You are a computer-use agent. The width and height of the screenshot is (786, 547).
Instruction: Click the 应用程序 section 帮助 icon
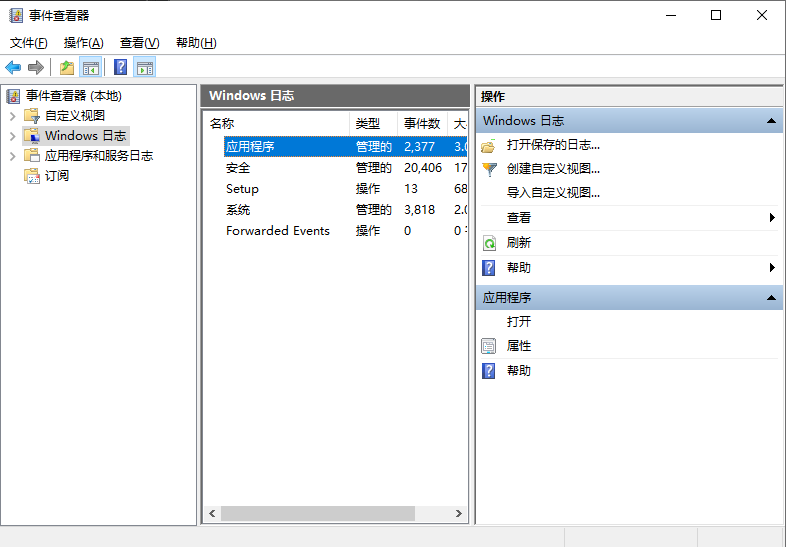pyautogui.click(x=489, y=371)
